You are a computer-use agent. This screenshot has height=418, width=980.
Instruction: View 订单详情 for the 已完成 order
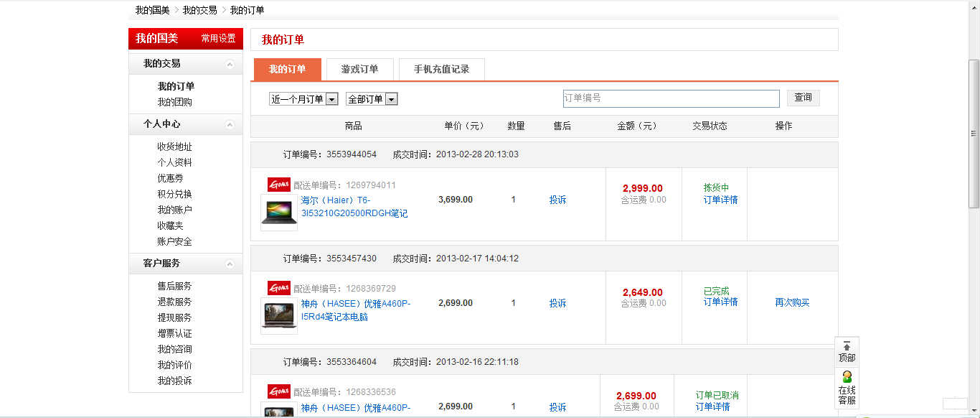point(720,302)
